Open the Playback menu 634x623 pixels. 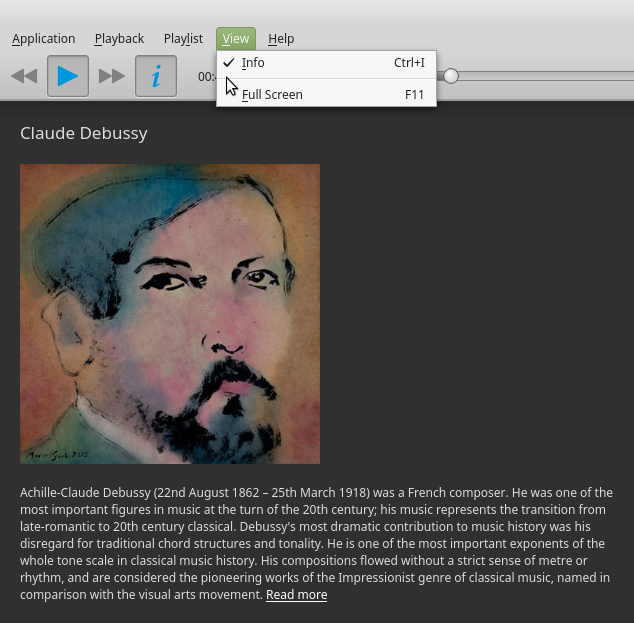point(119,39)
